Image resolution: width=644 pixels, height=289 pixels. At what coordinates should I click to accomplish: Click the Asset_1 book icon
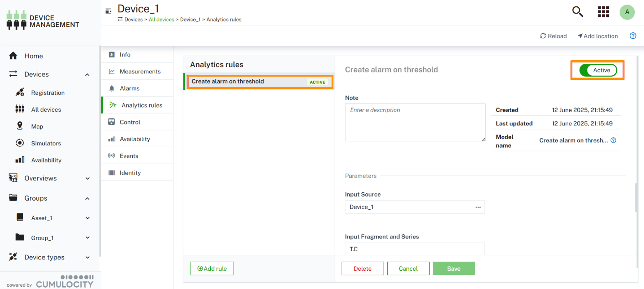(20, 218)
